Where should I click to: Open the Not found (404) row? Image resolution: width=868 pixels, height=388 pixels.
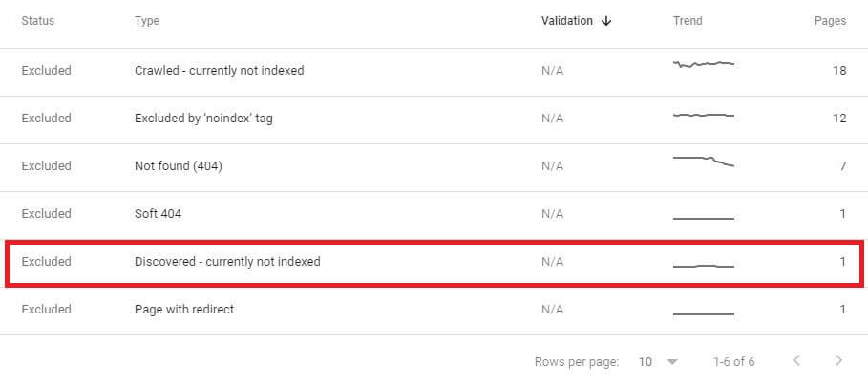point(434,167)
